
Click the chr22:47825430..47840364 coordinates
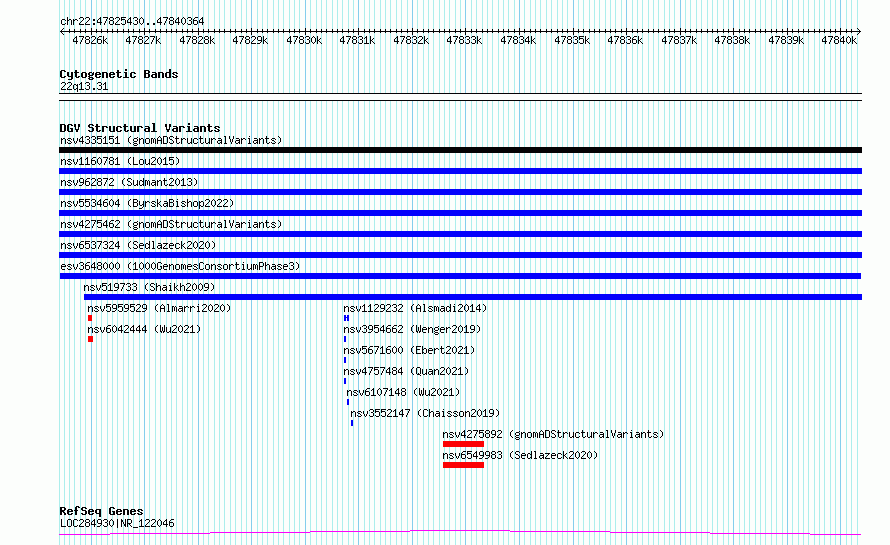point(132,22)
